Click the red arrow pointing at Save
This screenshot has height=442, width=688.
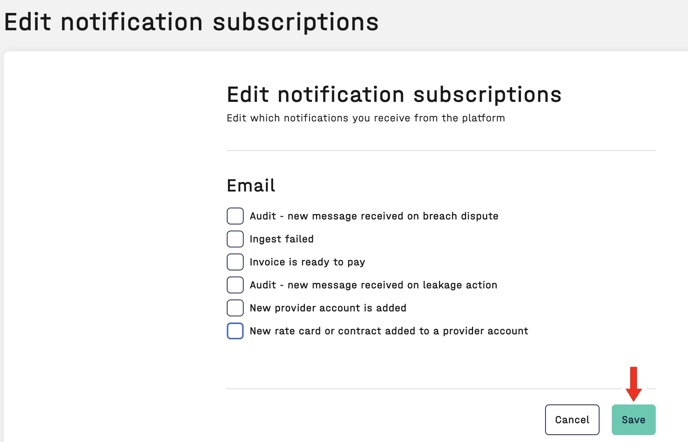(x=633, y=384)
